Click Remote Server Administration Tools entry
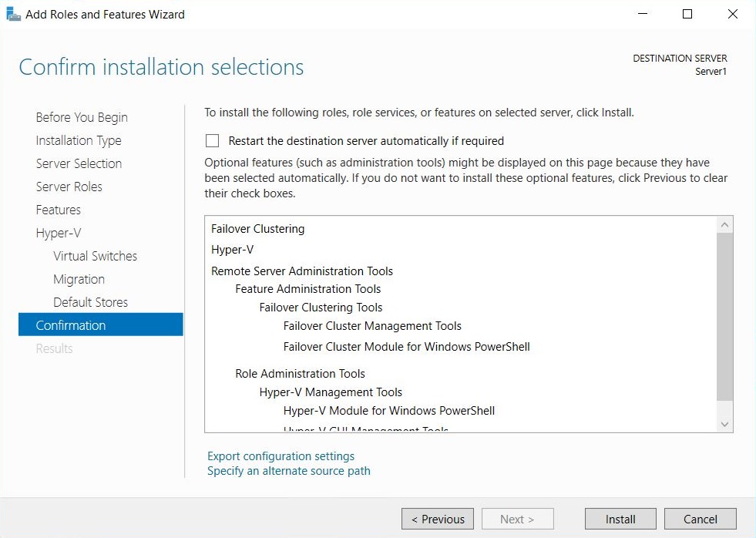The height and width of the screenshot is (538, 756). (x=302, y=271)
